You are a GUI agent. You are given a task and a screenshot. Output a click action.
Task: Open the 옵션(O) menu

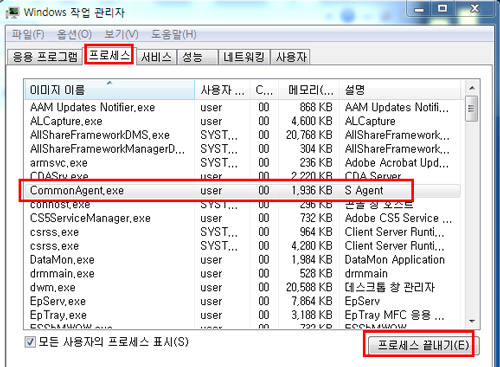pyautogui.click(x=74, y=34)
